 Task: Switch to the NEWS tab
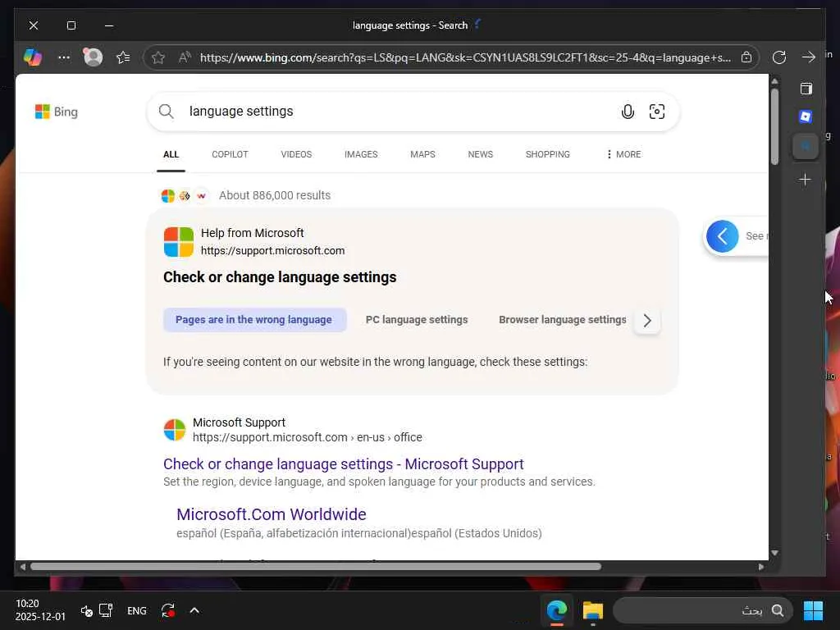pos(481,154)
